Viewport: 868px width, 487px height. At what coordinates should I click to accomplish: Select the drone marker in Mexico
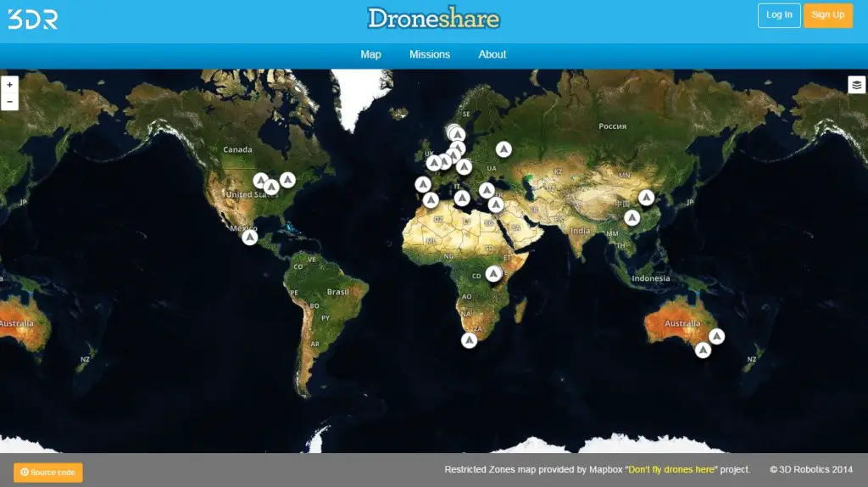click(250, 238)
